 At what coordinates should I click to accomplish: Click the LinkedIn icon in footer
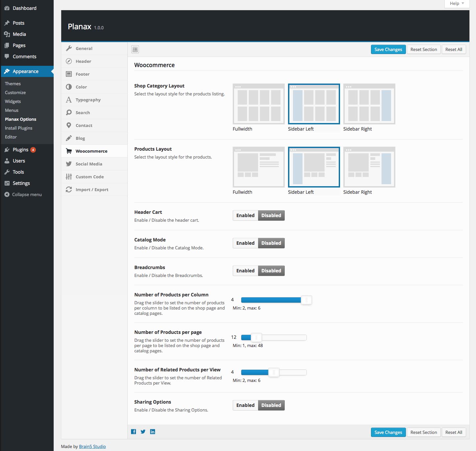[x=152, y=432]
